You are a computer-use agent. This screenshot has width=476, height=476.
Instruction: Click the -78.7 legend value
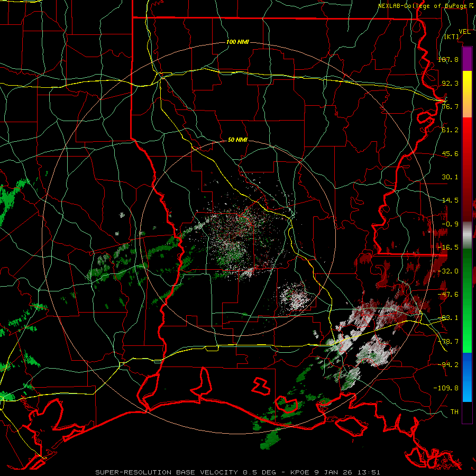pyautogui.click(x=448, y=342)
